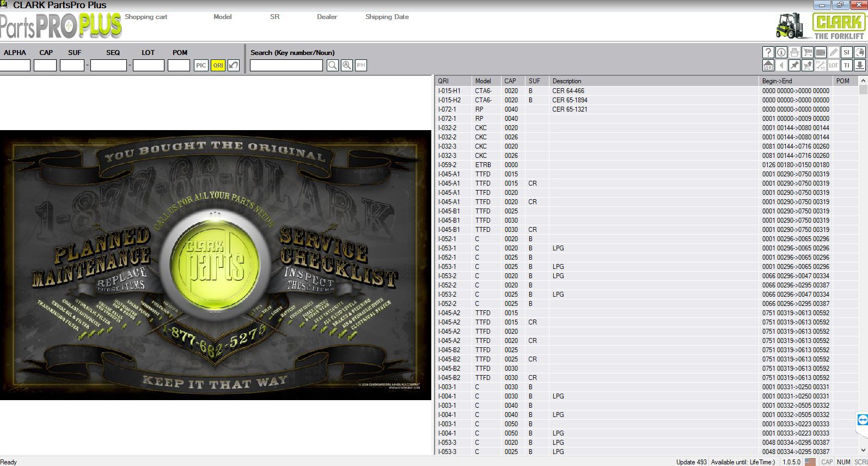Click description 'CER 65-1894'

pyautogui.click(x=570, y=100)
